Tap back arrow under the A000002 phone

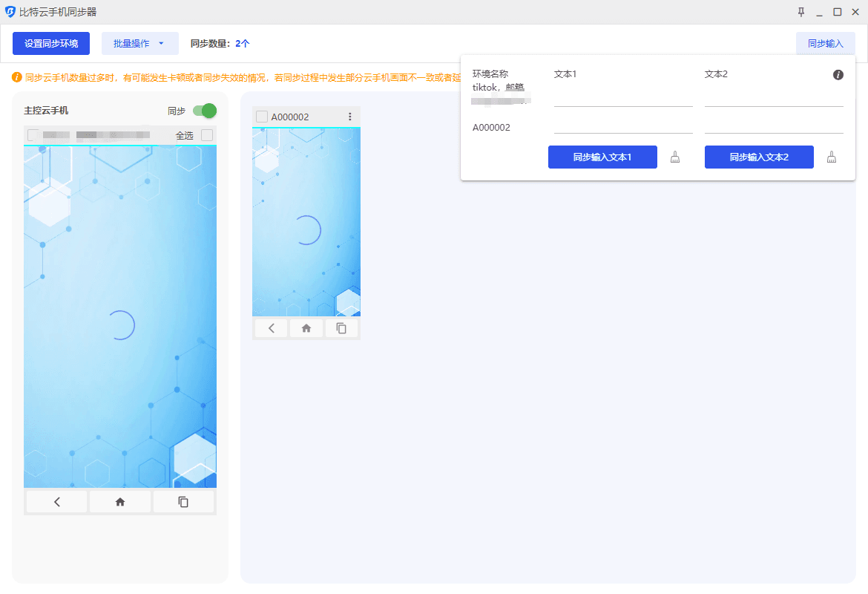[x=272, y=328]
